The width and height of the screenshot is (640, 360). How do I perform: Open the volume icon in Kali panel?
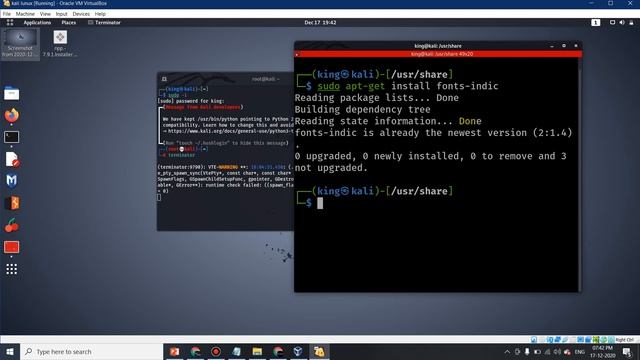pyautogui.click(x=622, y=22)
